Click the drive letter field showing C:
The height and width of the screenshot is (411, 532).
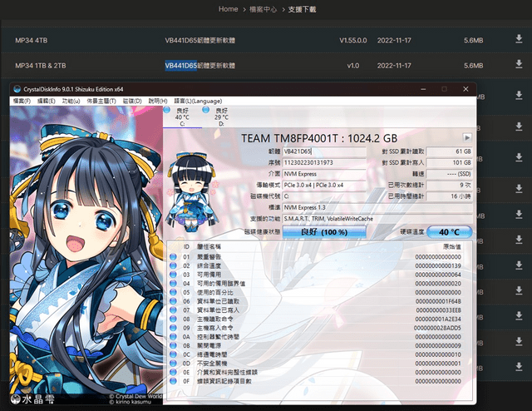coord(324,196)
